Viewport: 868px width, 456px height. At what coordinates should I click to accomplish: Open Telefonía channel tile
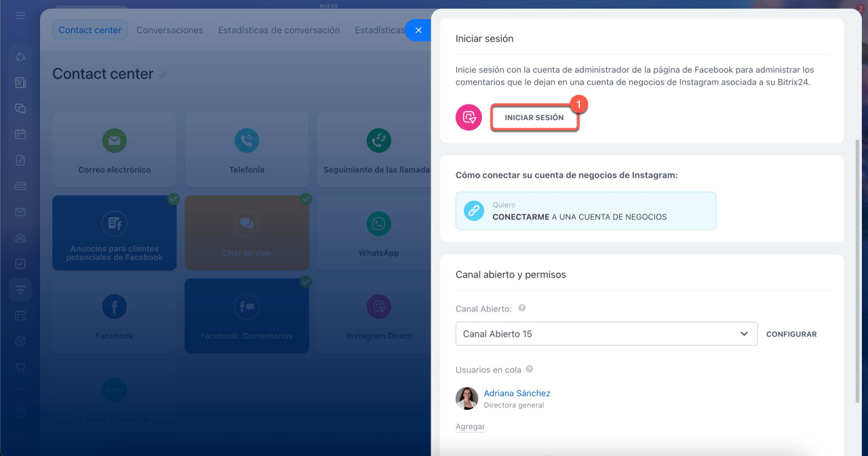pos(247,150)
